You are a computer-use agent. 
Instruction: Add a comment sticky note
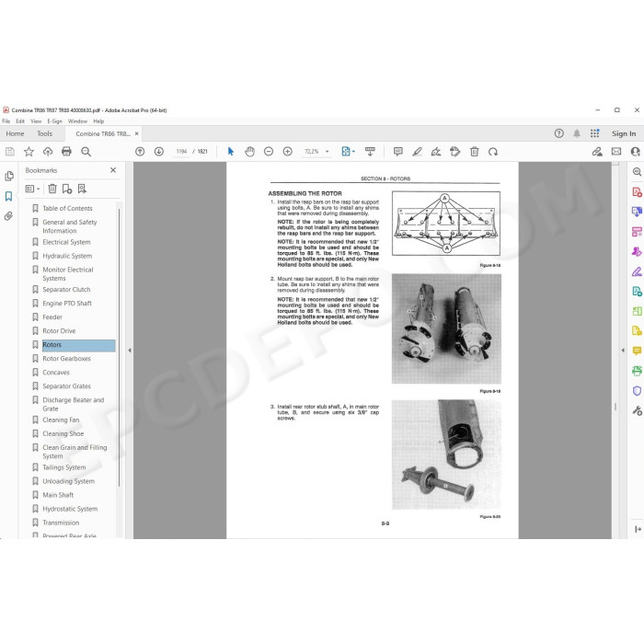click(x=398, y=152)
